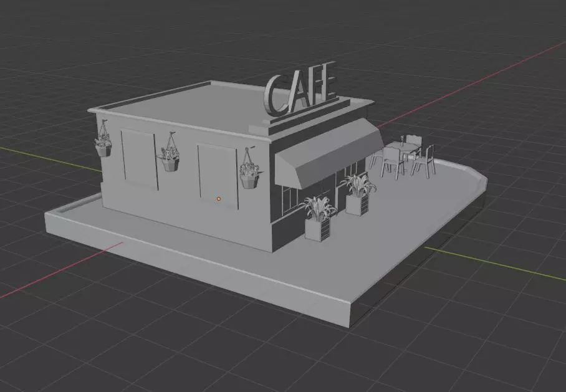Viewport: 566px width, 392px height.
Task: Select the left window panel on wall
Action: coord(140,159)
